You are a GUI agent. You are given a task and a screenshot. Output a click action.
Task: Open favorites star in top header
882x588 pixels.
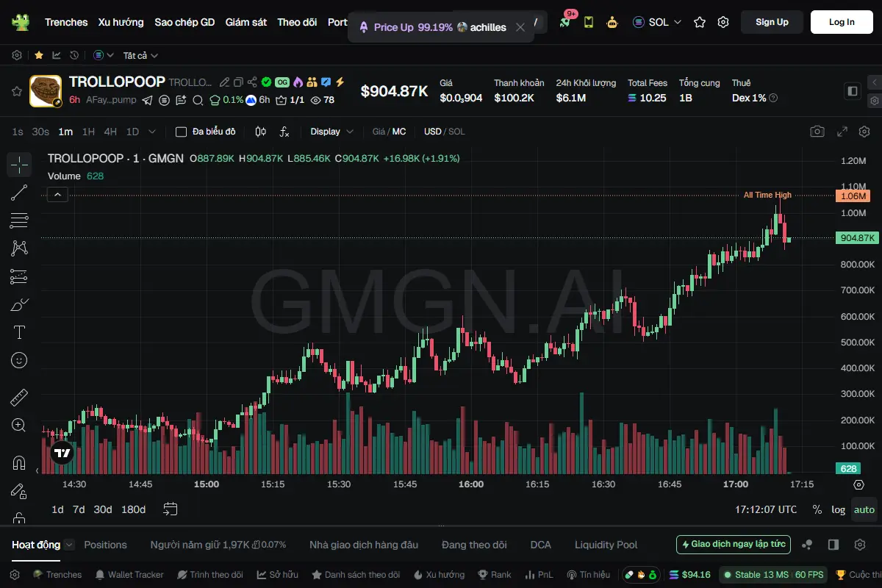pyautogui.click(x=700, y=22)
